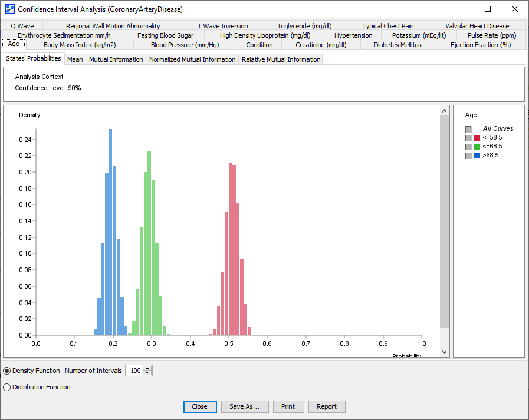
Task: Click the Save As... button
Action: pos(245,406)
